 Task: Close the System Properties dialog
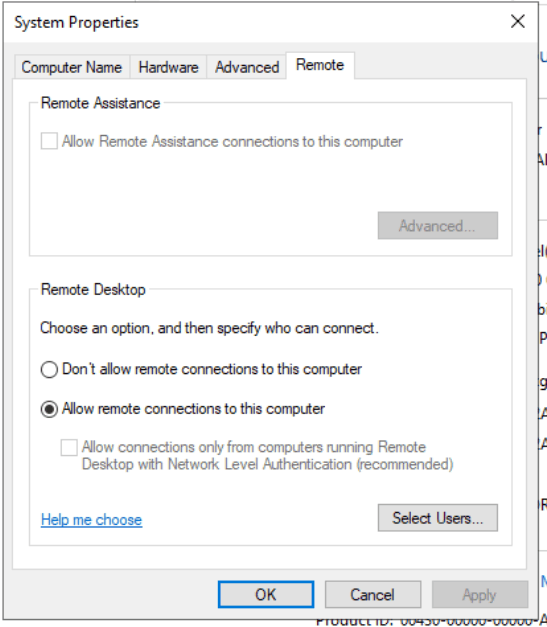[518, 22]
